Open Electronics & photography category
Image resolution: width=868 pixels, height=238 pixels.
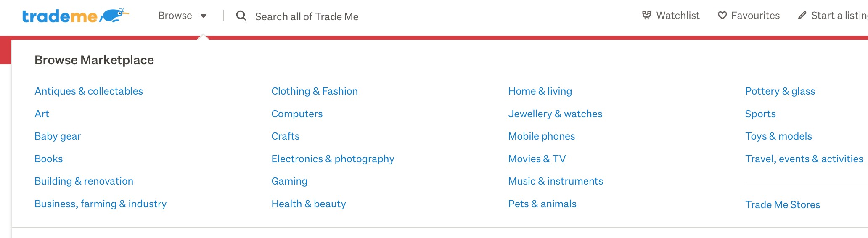333,159
